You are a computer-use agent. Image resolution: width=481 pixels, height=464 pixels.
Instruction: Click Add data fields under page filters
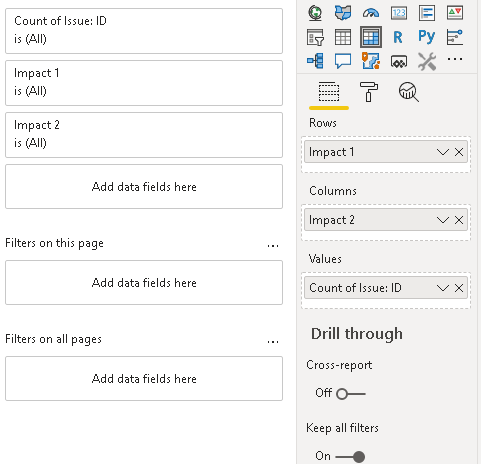tap(144, 283)
